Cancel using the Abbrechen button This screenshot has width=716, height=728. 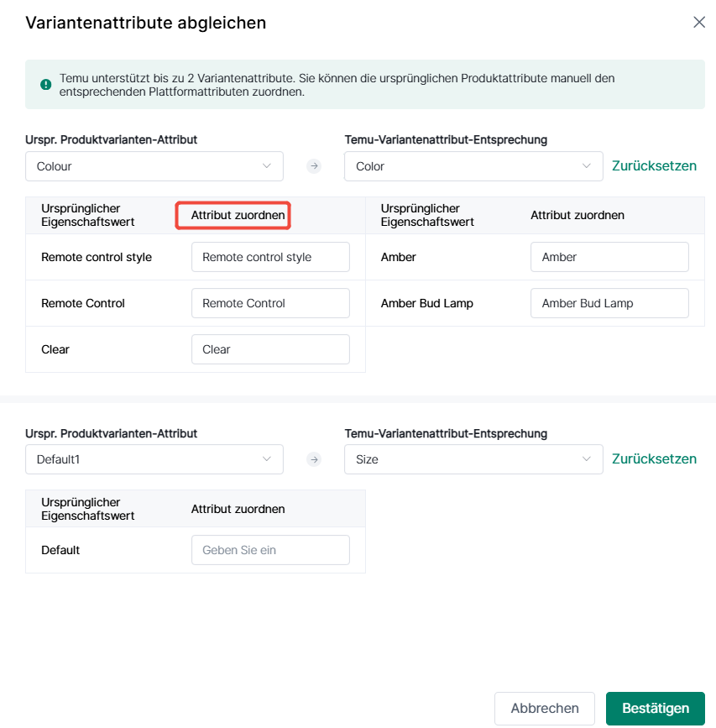click(x=544, y=709)
